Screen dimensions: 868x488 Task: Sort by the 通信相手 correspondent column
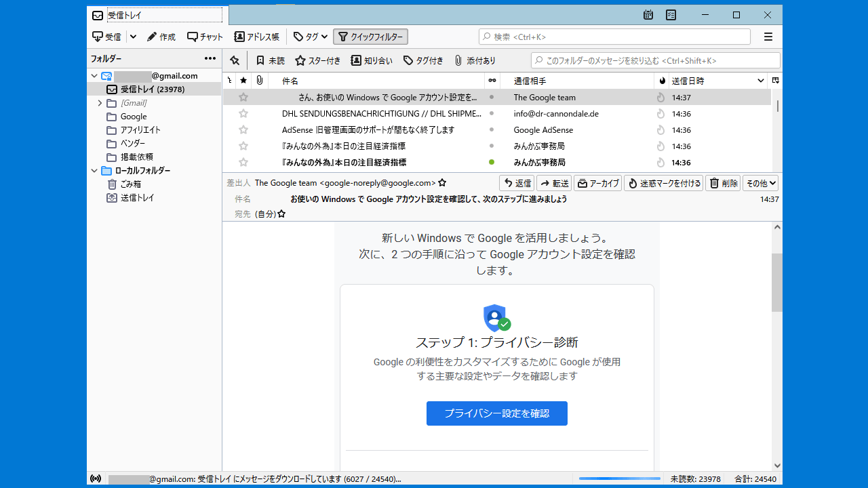[578, 81]
